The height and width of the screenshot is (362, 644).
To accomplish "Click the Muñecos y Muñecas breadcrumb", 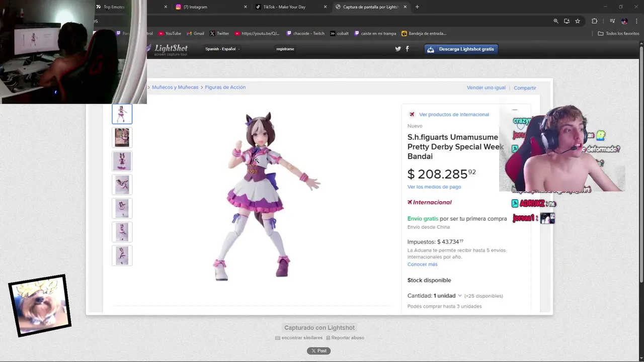I will click(175, 87).
